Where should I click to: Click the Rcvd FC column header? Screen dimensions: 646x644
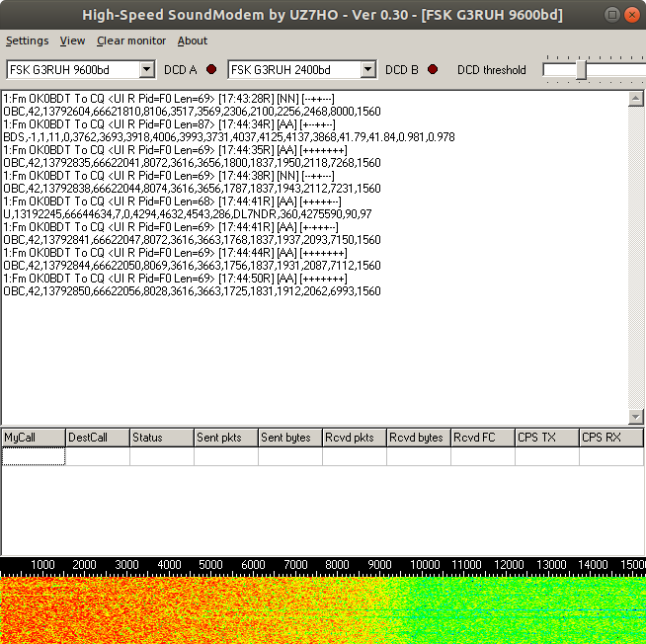coord(483,438)
